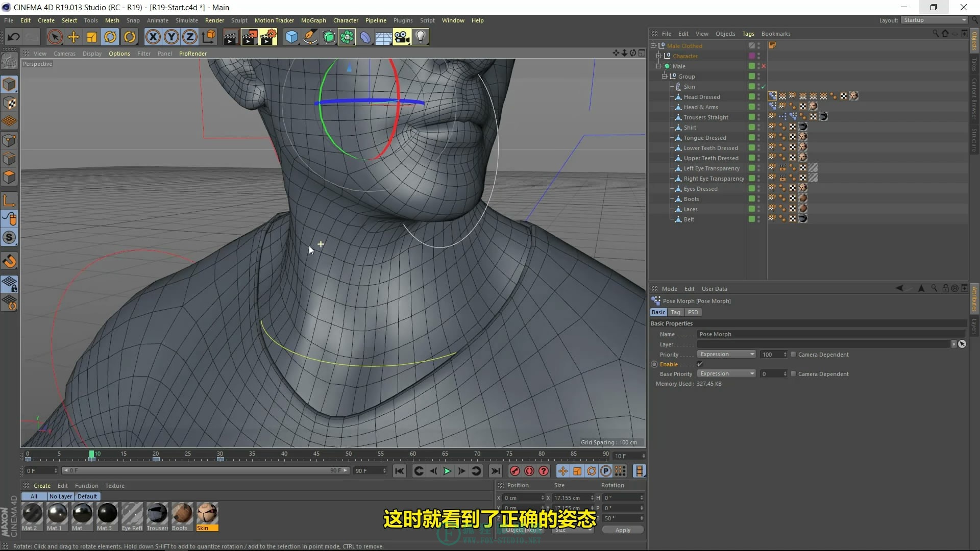Image resolution: width=980 pixels, height=551 pixels.
Task: Add a Light object
Action: pos(420,37)
